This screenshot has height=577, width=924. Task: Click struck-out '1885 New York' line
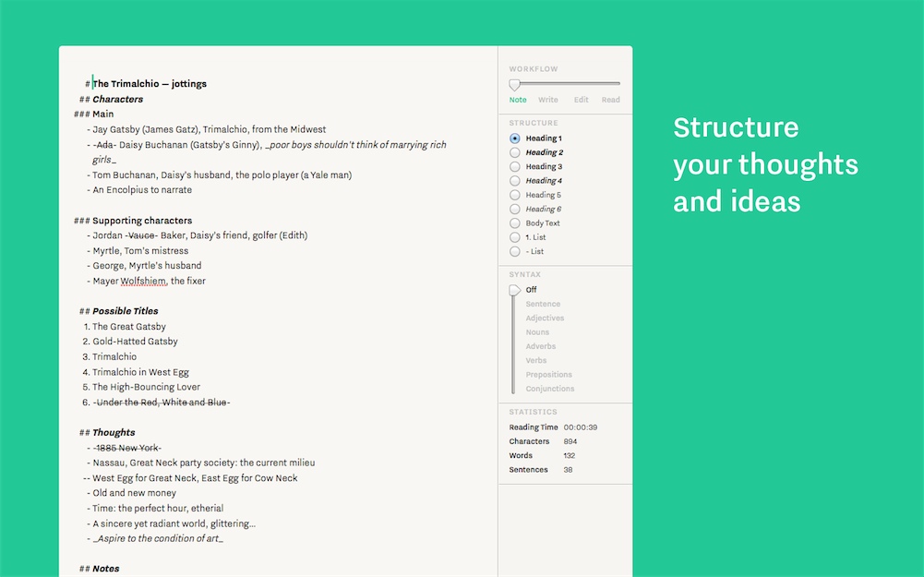(126, 448)
